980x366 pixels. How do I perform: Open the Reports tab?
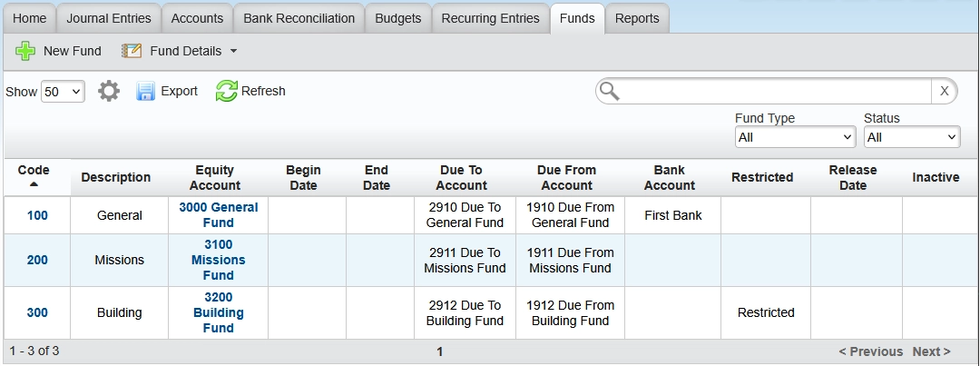(637, 18)
